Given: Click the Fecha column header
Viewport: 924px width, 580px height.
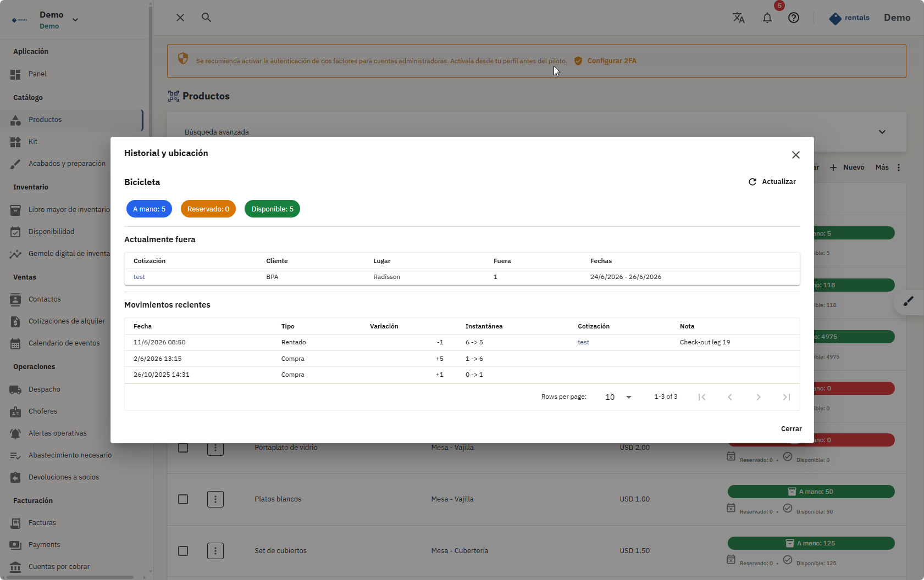Looking at the screenshot, I should coord(142,326).
